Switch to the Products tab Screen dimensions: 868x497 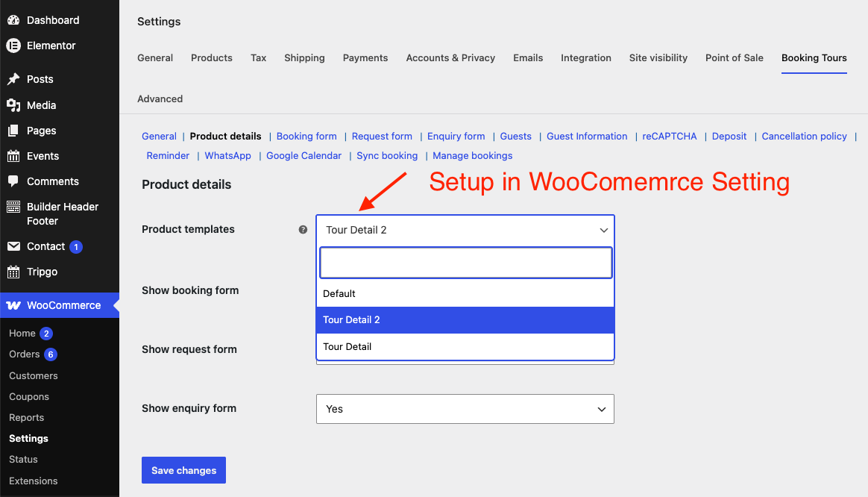tap(212, 57)
